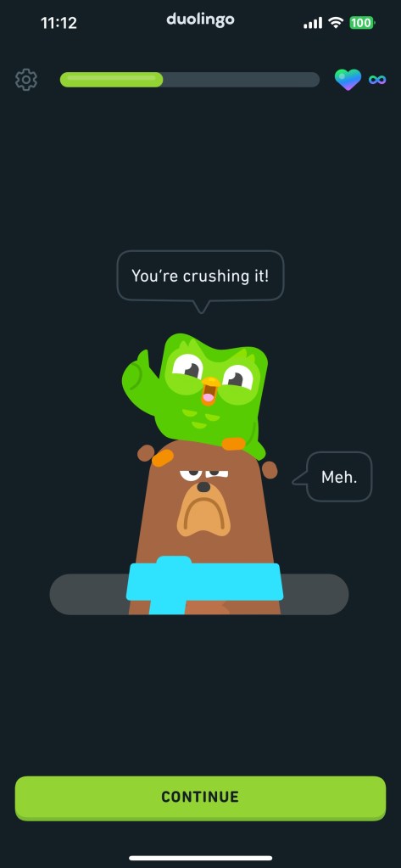
Task: Open the settings gear icon
Action: coord(26,80)
